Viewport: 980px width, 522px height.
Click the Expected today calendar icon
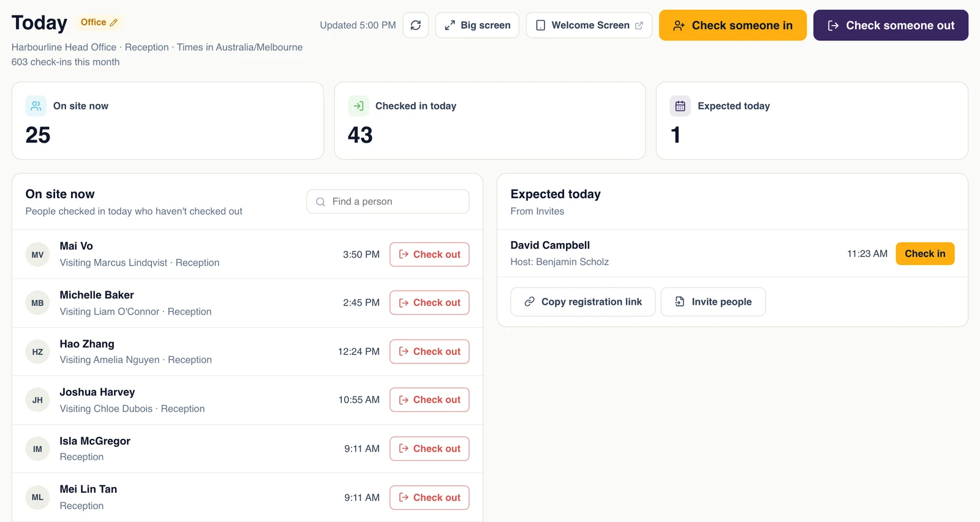point(680,106)
